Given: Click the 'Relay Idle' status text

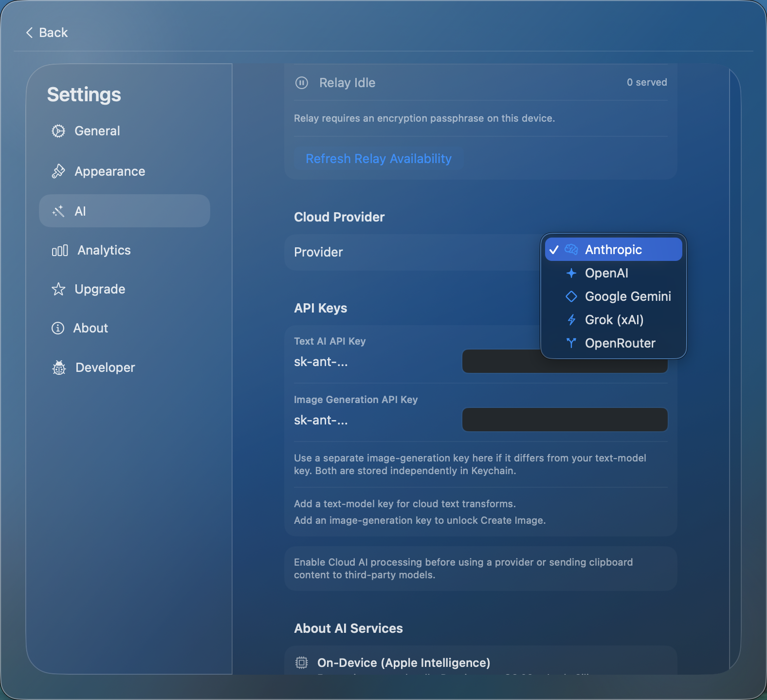Looking at the screenshot, I should (x=347, y=83).
